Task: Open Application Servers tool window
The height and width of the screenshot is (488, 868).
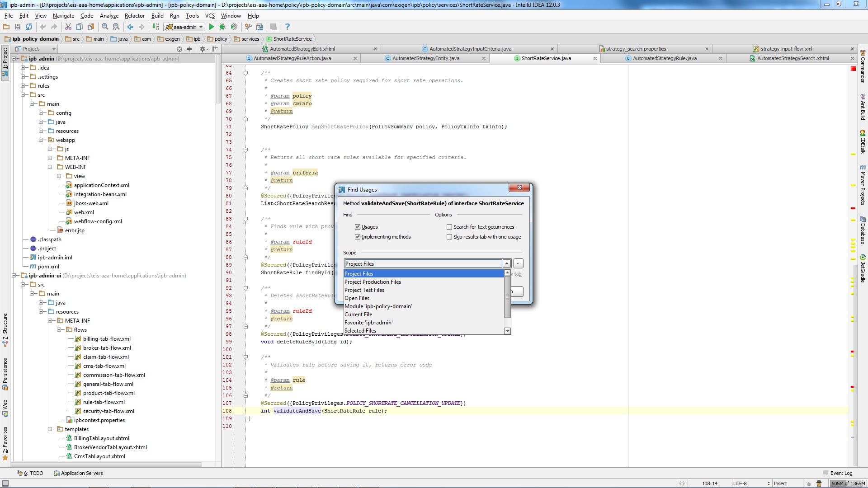Action: point(78,473)
